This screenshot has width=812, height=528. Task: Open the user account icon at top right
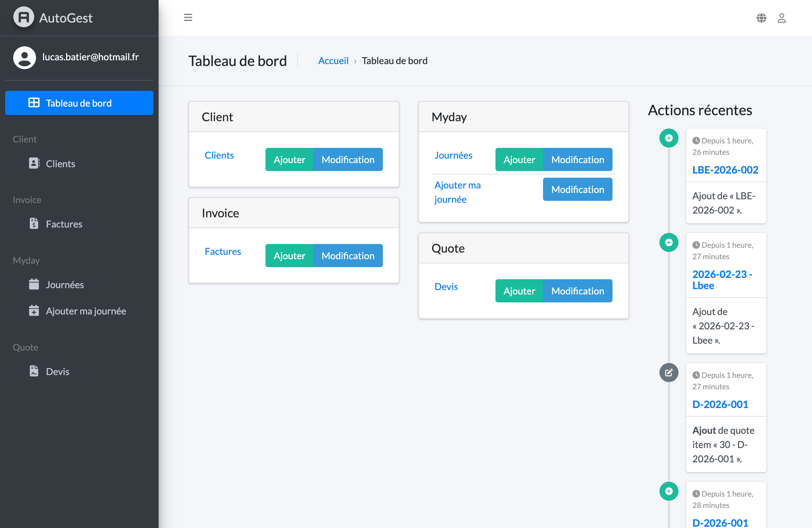pyautogui.click(x=782, y=18)
